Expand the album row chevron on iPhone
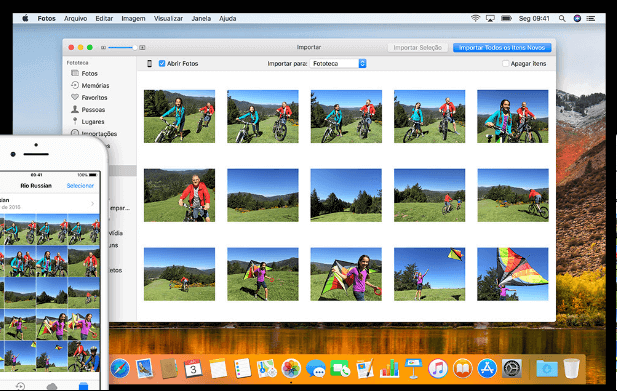Image resolution: width=617 pixels, height=391 pixels. click(x=92, y=203)
